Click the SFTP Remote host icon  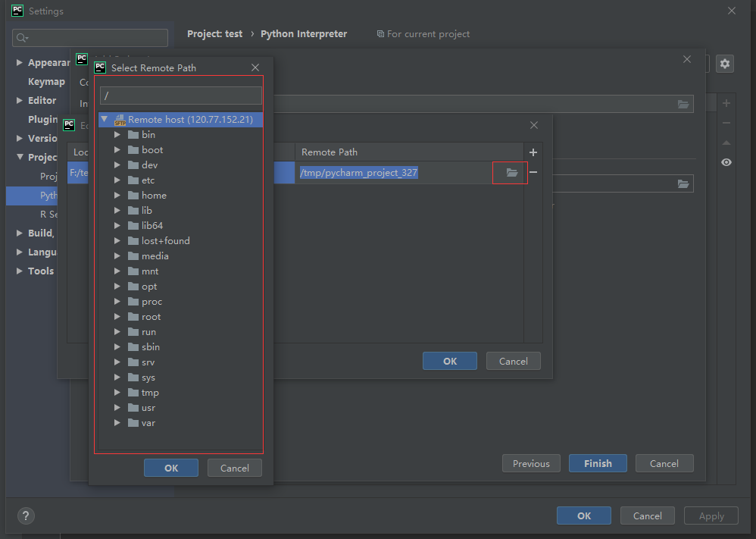[x=120, y=120]
